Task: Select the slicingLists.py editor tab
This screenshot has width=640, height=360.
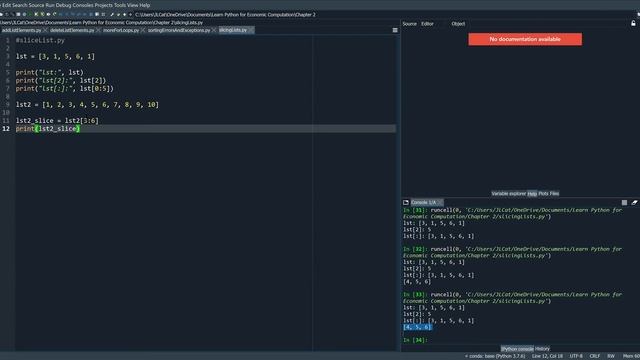Action: 233,30
